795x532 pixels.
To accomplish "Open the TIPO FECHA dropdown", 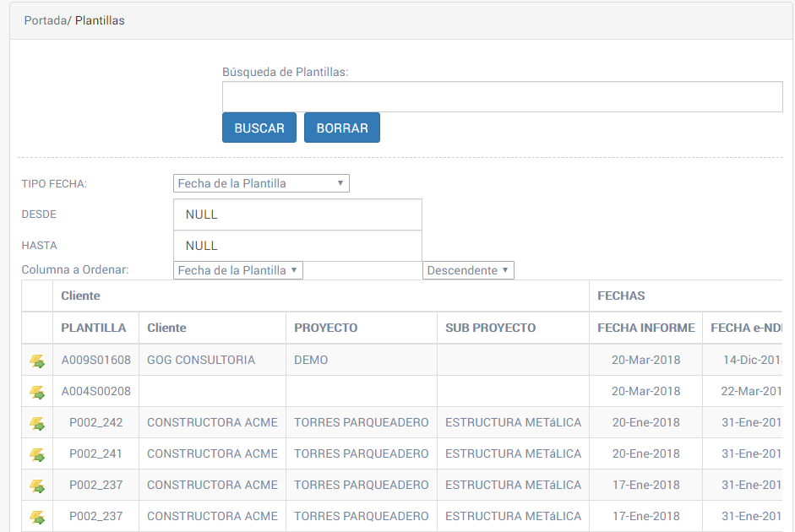I will pos(261,183).
